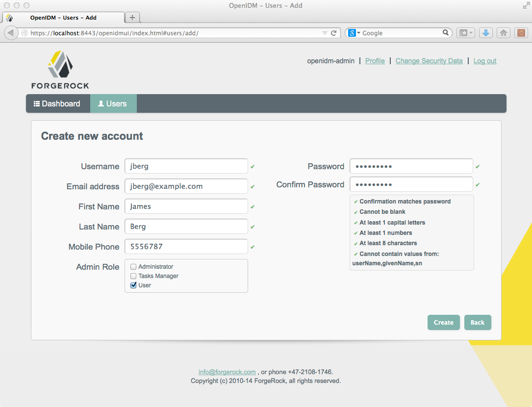This screenshot has height=407, width=532.
Task: Open the Users navigation tab
Action: (x=113, y=103)
